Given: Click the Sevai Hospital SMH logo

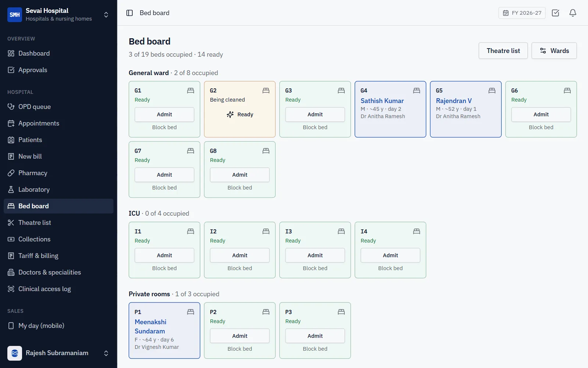Looking at the screenshot, I should (15, 15).
